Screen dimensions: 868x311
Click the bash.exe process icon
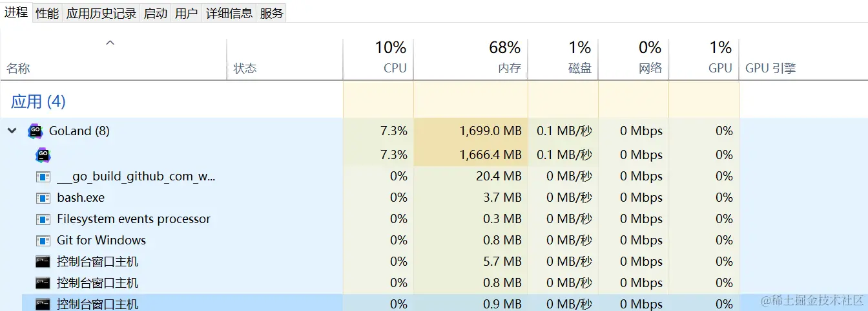[x=43, y=198]
